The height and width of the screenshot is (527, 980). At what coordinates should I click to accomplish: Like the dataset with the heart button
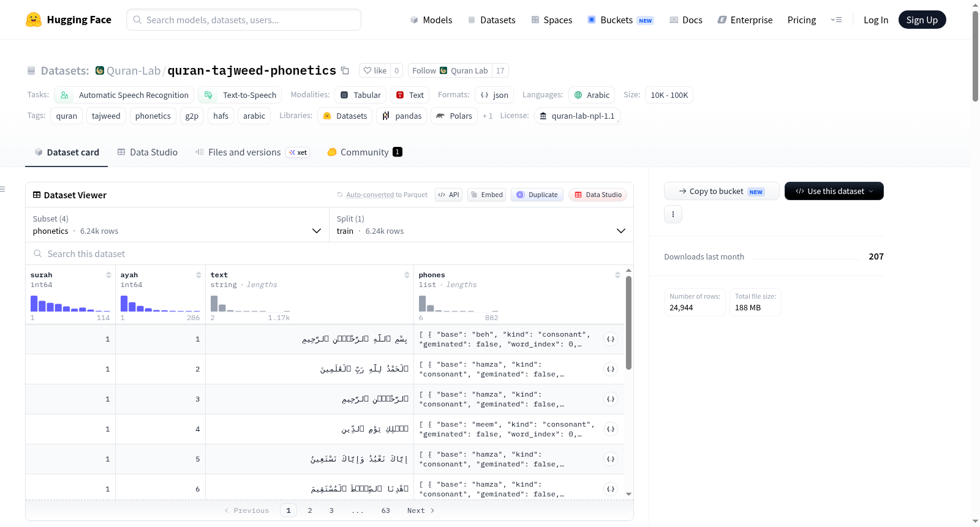tap(375, 70)
